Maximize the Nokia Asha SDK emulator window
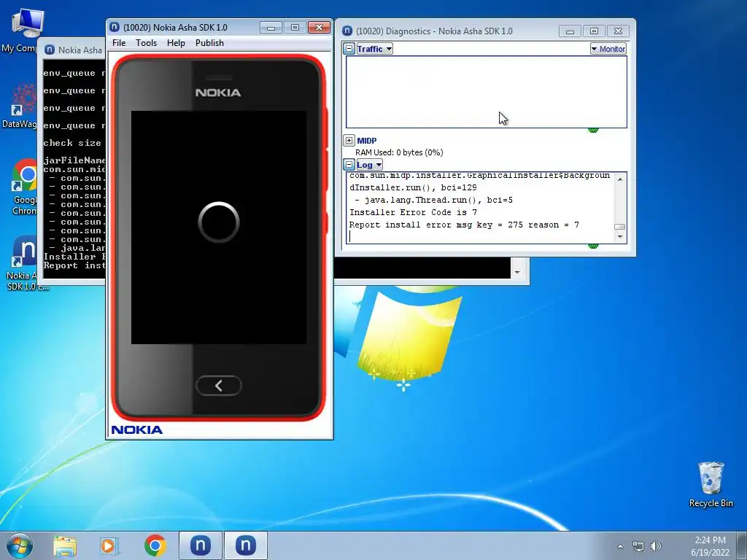 [295, 28]
